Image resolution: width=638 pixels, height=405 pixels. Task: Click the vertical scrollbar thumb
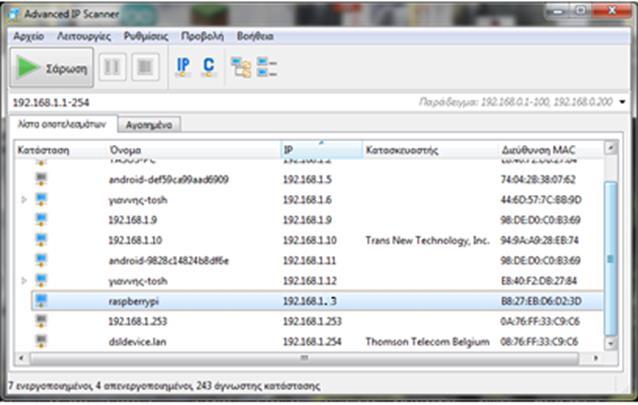pyautogui.click(x=610, y=258)
